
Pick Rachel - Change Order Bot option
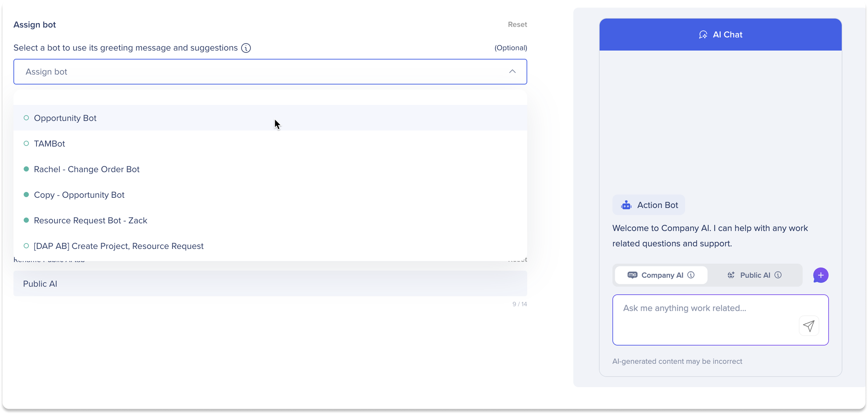(x=270, y=169)
